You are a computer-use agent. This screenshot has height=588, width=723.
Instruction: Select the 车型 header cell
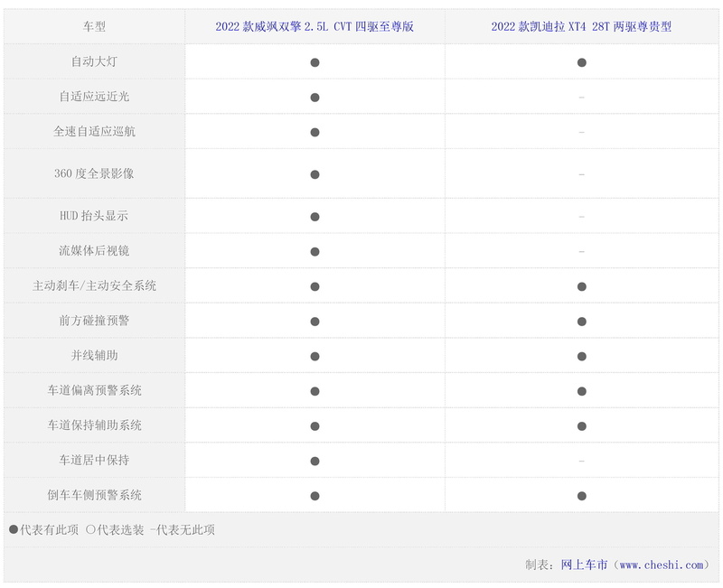[94, 27]
